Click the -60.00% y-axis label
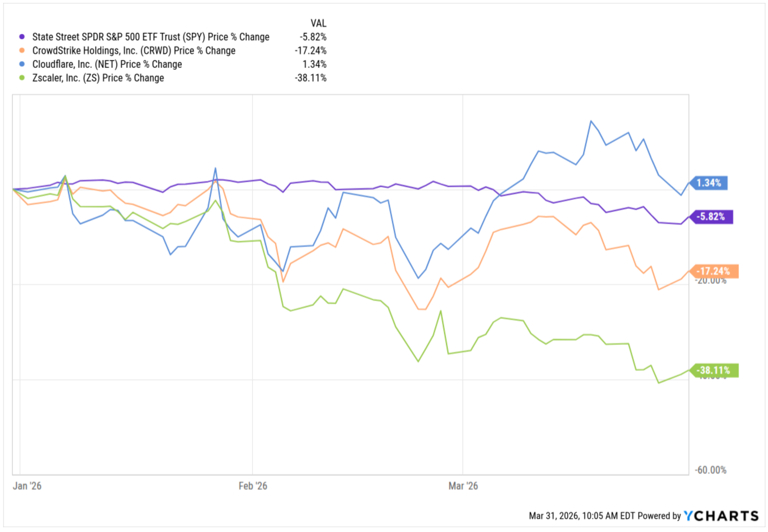This screenshot has height=532, width=768. coord(711,470)
